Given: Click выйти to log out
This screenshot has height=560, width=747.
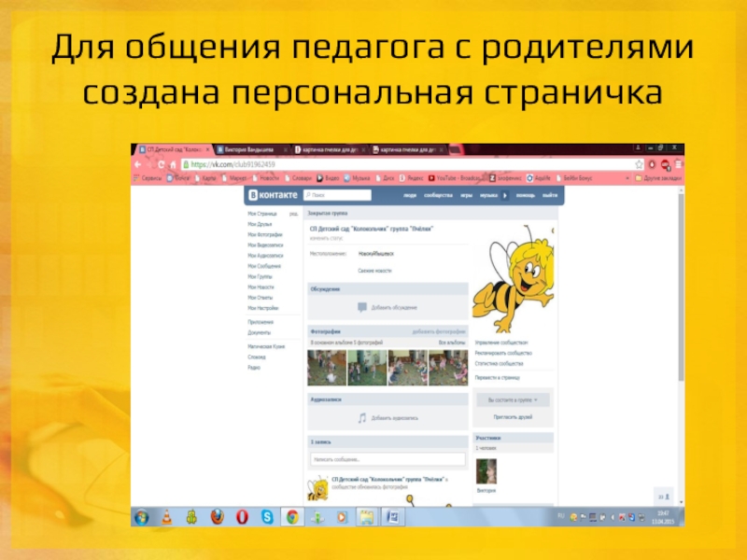Looking at the screenshot, I should coord(550,195).
